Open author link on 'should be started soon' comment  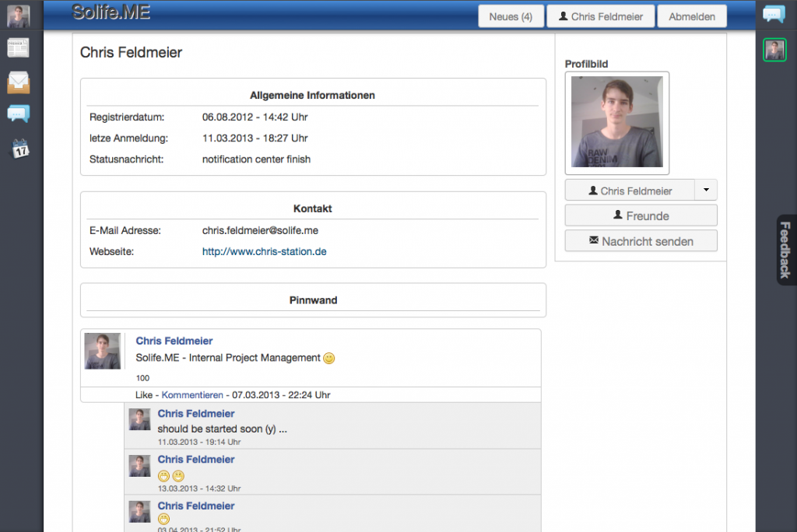click(195, 414)
